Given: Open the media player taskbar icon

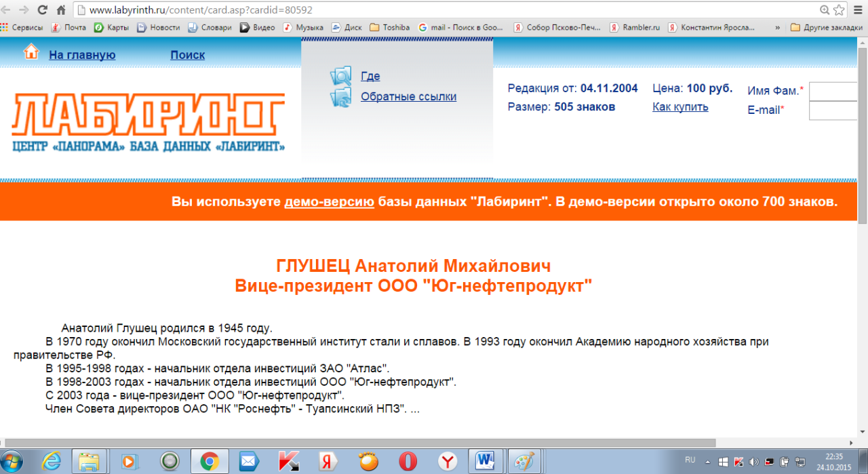Looking at the screenshot, I should click(x=128, y=462).
